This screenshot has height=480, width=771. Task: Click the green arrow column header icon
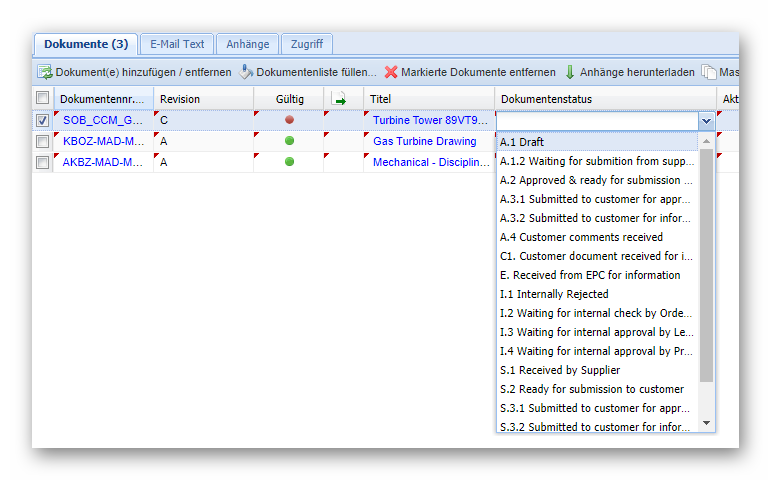[x=339, y=99]
